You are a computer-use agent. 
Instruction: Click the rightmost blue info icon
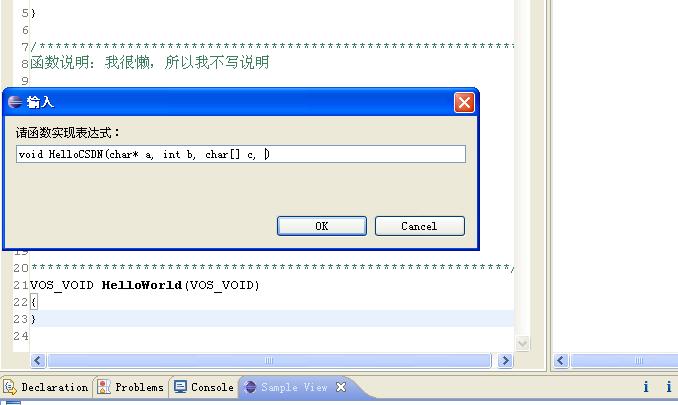(668, 386)
